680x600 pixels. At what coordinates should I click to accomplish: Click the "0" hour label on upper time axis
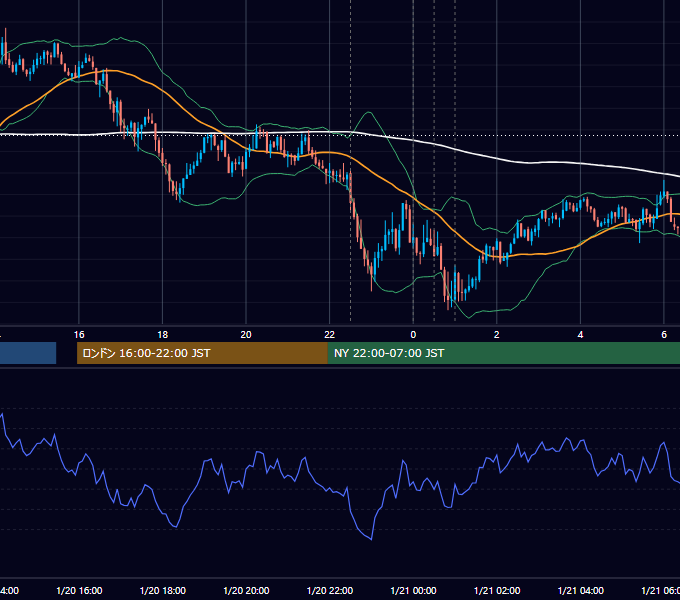click(413, 335)
